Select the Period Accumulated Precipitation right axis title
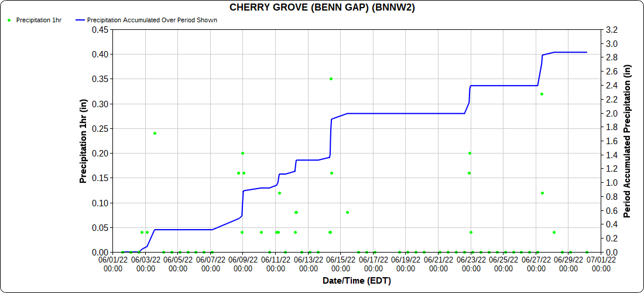Screen dimensions: 644x293 pyautogui.click(x=627, y=141)
